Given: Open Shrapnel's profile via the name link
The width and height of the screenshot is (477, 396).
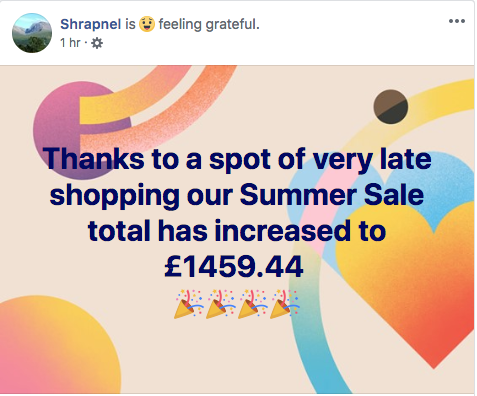Looking at the screenshot, I should tap(90, 24).
